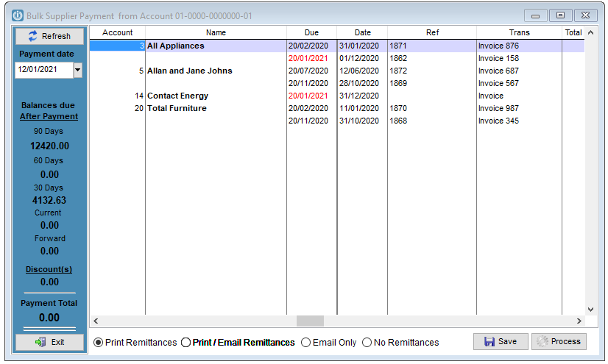Image resolution: width=608 pixels, height=364 pixels.
Task: Click vertical scrollbar up arrow
Action: coord(590,32)
